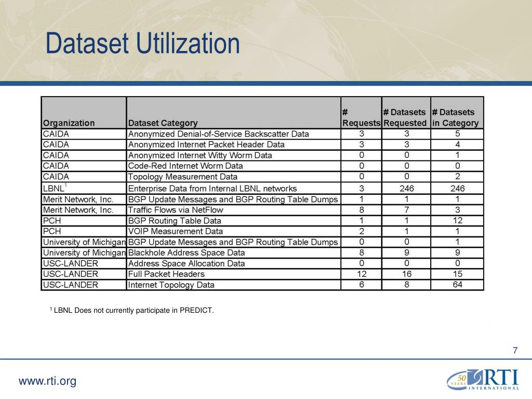
Task: Click value 15 in Full Packet Headers row
Action: 457,274
